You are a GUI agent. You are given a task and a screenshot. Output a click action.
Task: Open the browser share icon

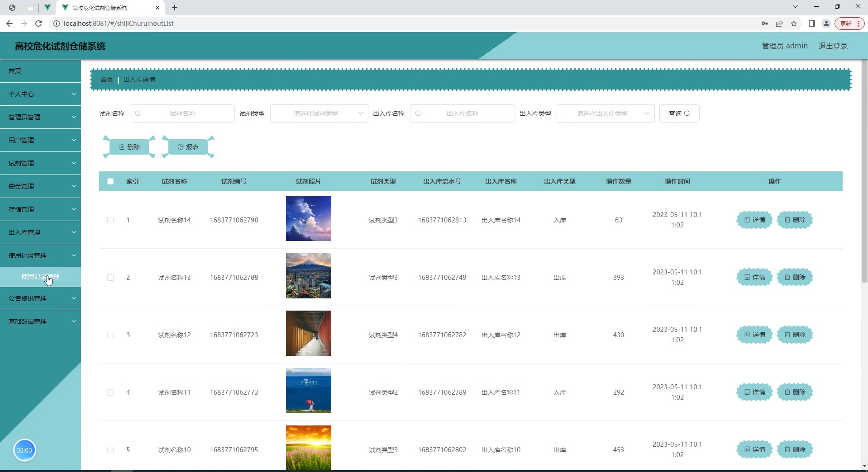pyautogui.click(x=779, y=24)
